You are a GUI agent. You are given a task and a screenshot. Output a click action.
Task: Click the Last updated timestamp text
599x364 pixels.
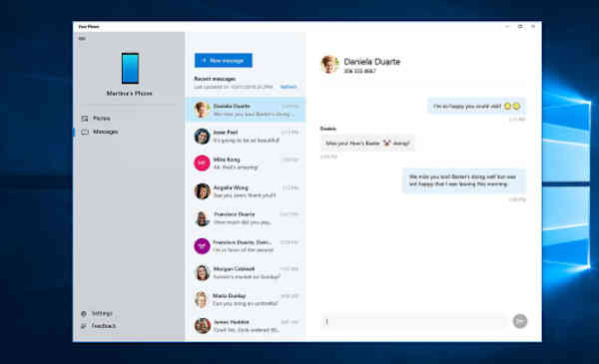[x=234, y=87]
